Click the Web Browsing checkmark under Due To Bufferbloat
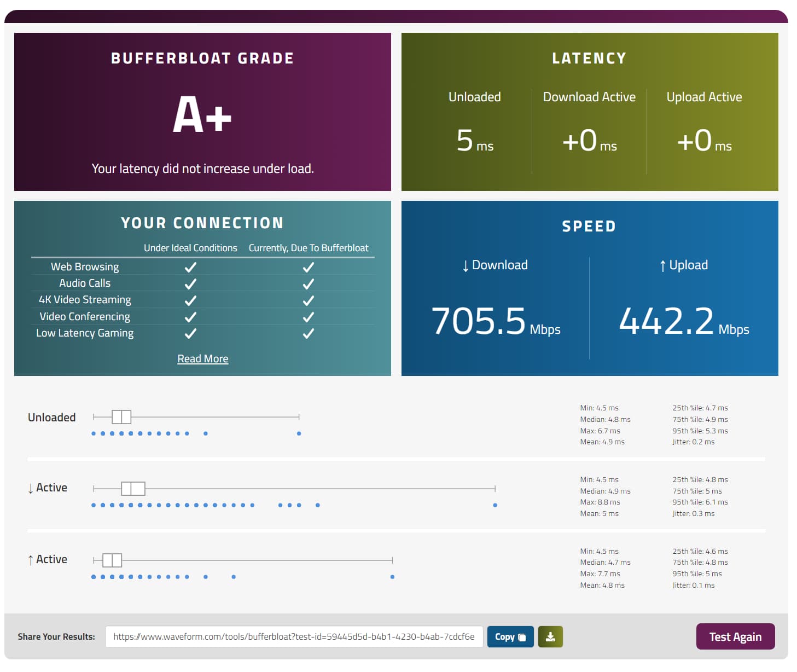 pos(309,267)
